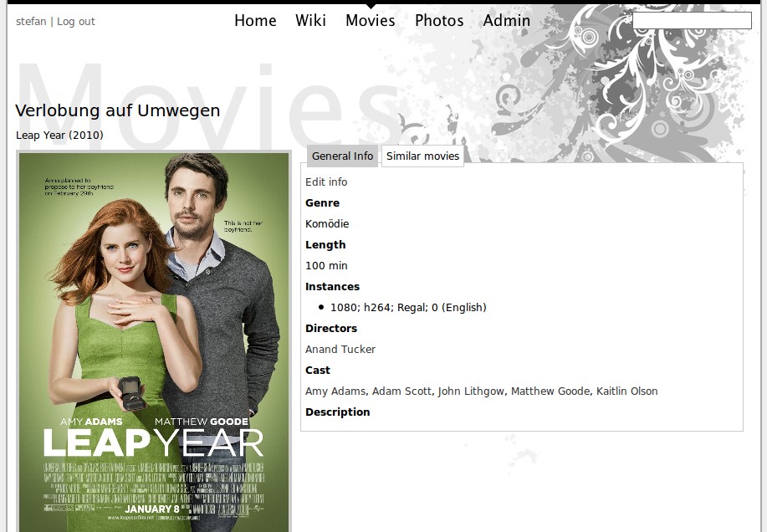Open cast member John Lithgow
This screenshot has width=767, height=532.
pos(471,391)
